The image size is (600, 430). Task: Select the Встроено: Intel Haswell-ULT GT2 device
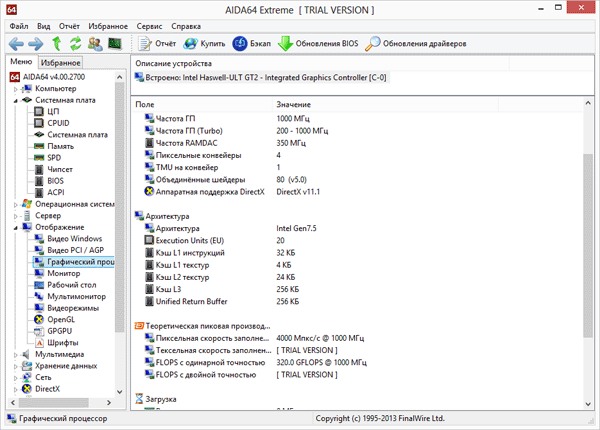(261, 78)
